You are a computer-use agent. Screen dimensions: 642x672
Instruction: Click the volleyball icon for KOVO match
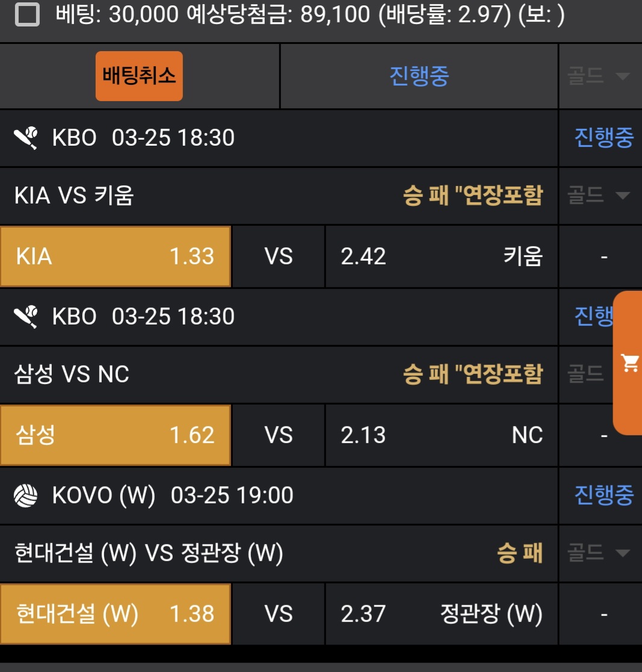click(26, 496)
